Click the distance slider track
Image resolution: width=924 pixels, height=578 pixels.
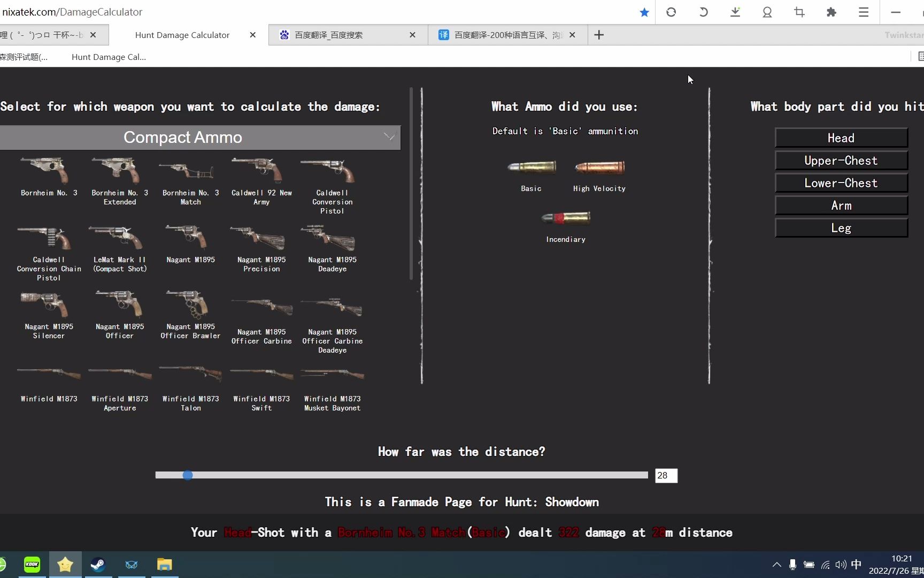(402, 475)
